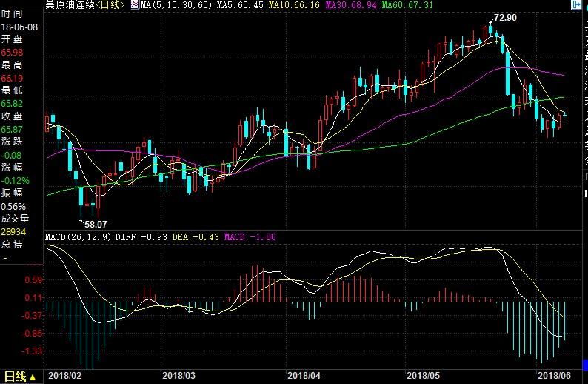Image resolution: width=588 pixels, height=384 pixels.
Task: Select the MA(5,10,30,60) indicator label
Action: (176, 5)
